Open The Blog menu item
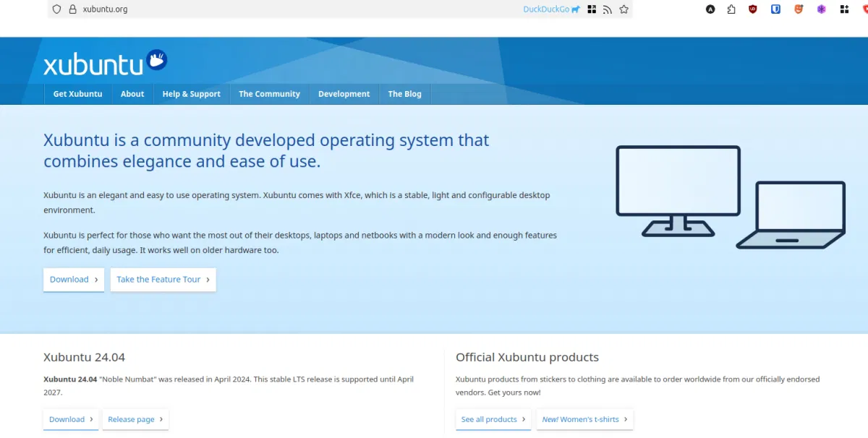This screenshot has height=438, width=868. point(404,94)
